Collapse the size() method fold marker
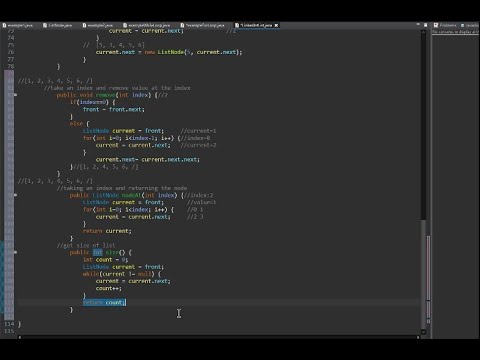 (x=15, y=252)
